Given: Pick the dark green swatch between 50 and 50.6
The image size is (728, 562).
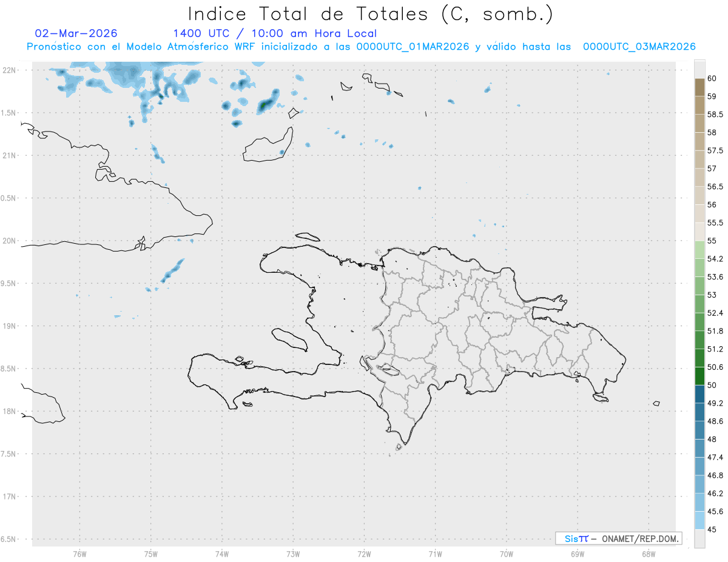Looking at the screenshot, I should coord(699,376).
